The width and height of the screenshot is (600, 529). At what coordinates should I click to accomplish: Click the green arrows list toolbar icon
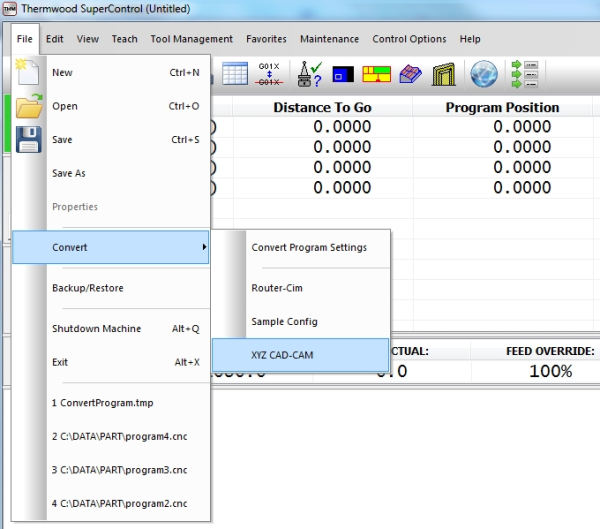(525, 74)
